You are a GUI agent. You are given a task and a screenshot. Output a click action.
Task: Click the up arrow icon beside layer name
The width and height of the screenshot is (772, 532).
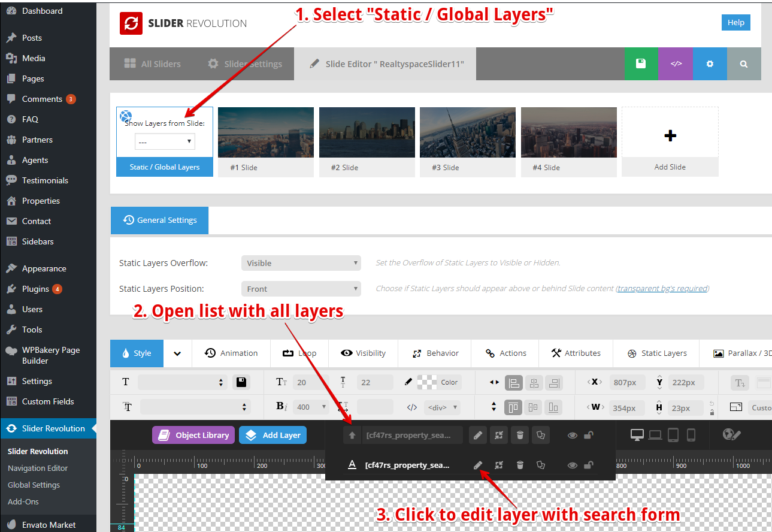tap(352, 436)
